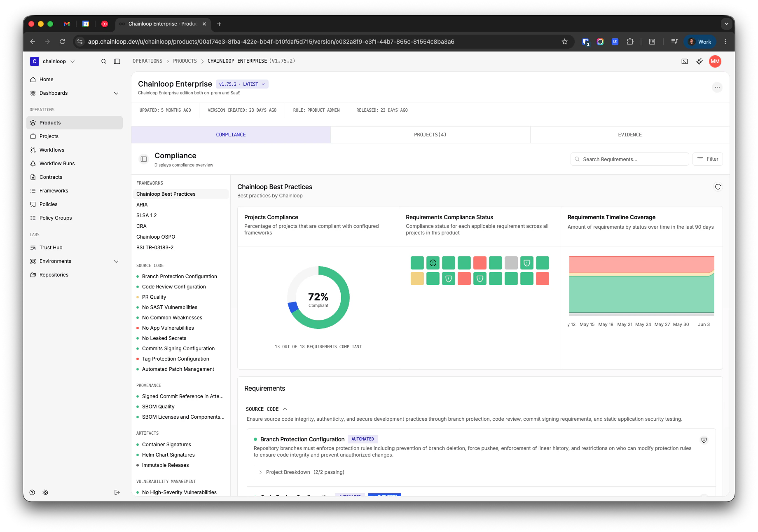Open Frameworks in the sidebar
The width and height of the screenshot is (758, 532).
click(x=75, y=191)
